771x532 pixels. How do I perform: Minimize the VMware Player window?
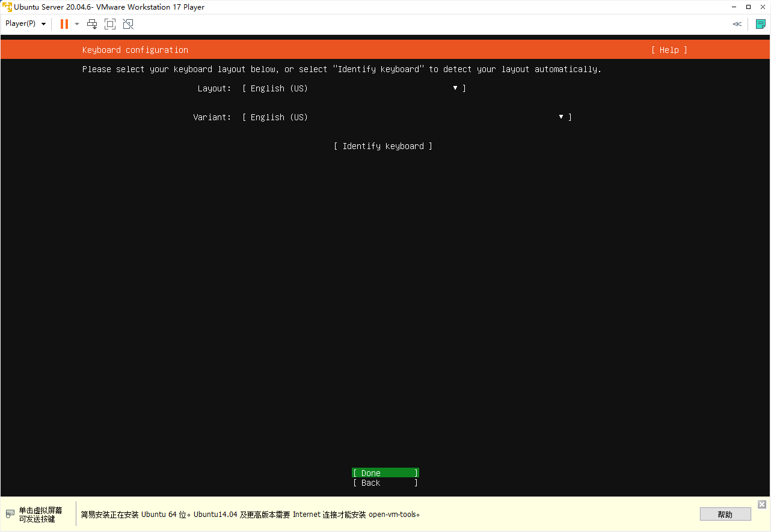(734, 7)
